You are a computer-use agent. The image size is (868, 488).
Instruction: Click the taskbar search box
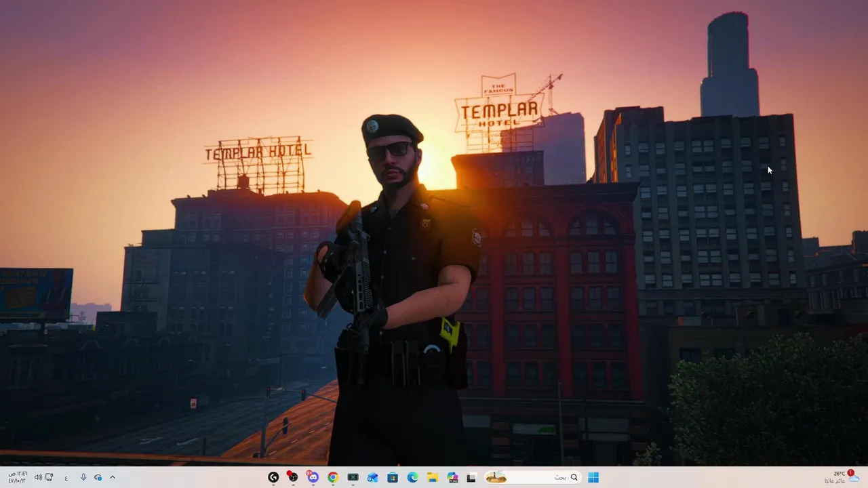tap(533, 477)
